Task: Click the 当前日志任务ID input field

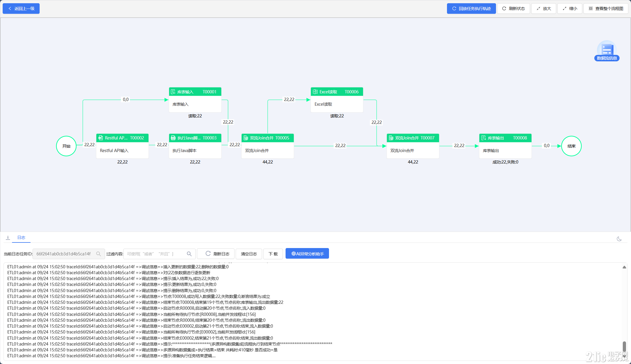Action: (x=68, y=254)
